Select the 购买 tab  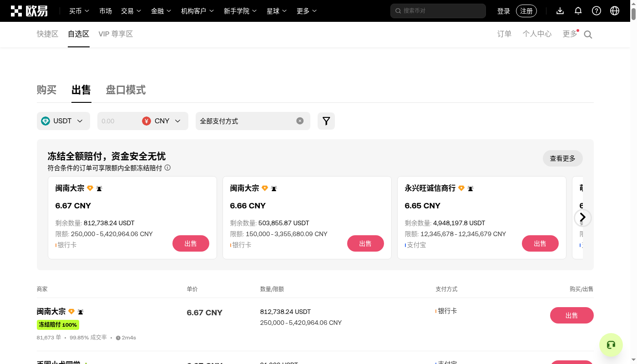click(x=46, y=90)
